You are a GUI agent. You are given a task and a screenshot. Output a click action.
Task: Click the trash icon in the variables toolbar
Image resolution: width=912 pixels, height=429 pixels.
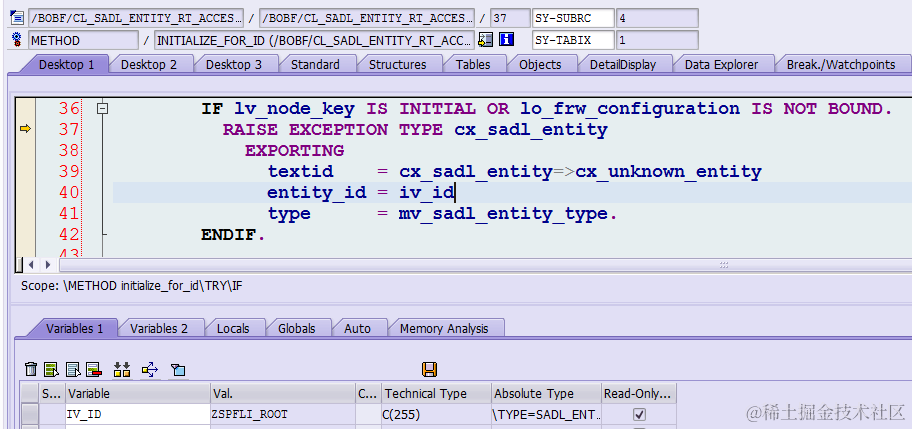(x=31, y=369)
